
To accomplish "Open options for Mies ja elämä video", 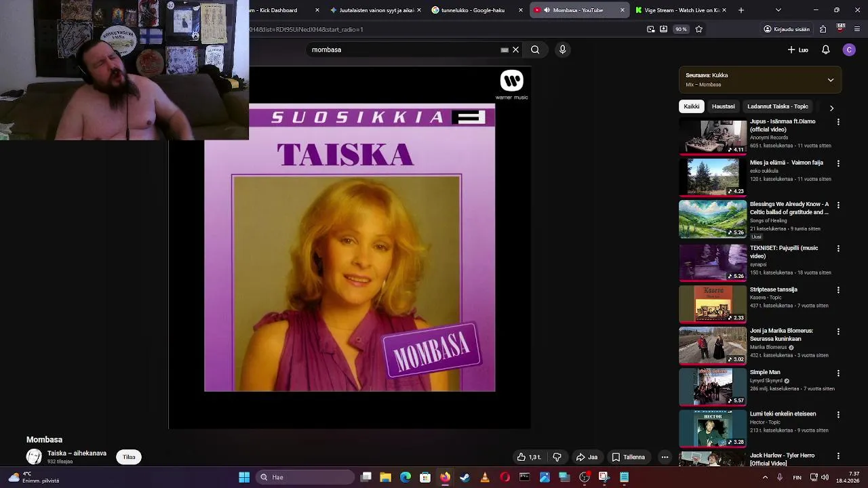I will tap(838, 163).
